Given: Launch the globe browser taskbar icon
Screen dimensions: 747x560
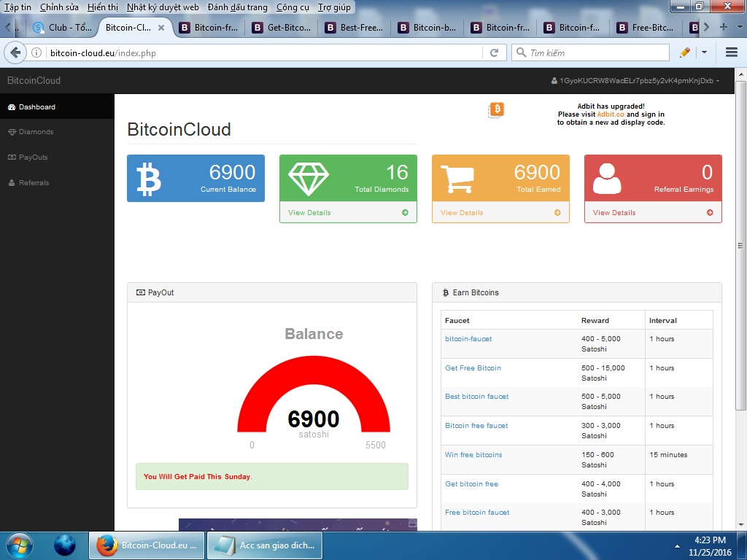Looking at the screenshot, I should click(x=65, y=545).
